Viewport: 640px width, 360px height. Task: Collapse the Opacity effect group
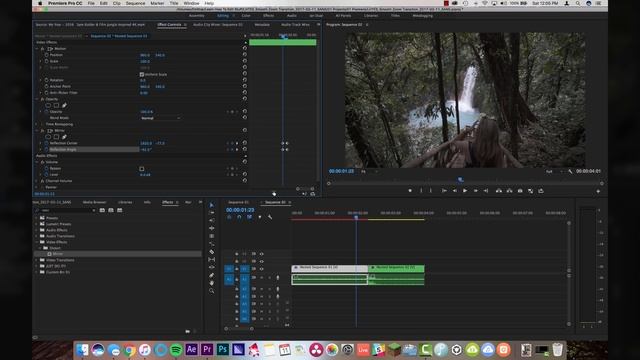[37, 99]
